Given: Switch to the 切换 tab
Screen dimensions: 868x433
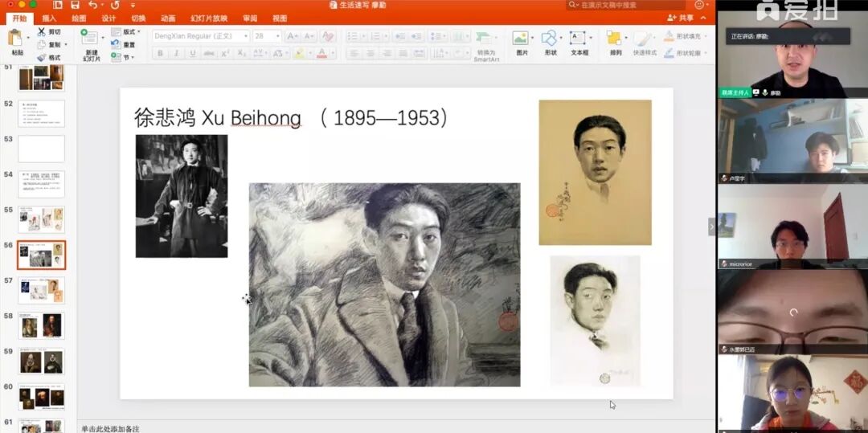Looking at the screenshot, I should click(x=138, y=18).
